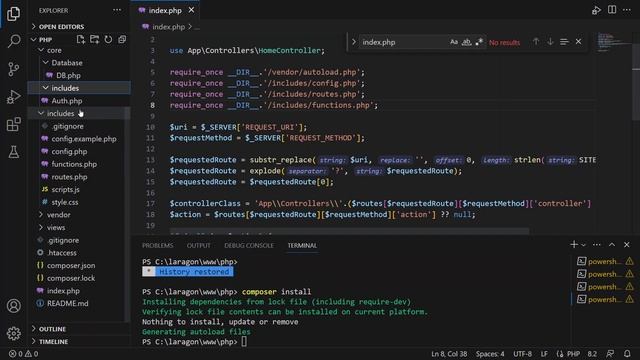Create a new folder in PHP folder
The width and height of the screenshot is (640, 360).
pos(94,39)
